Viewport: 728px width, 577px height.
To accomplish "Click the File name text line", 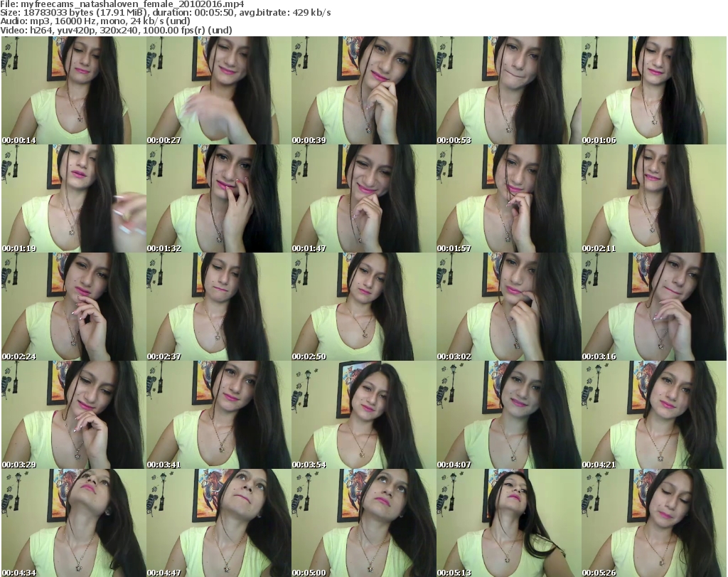I will [x=122, y=4].
